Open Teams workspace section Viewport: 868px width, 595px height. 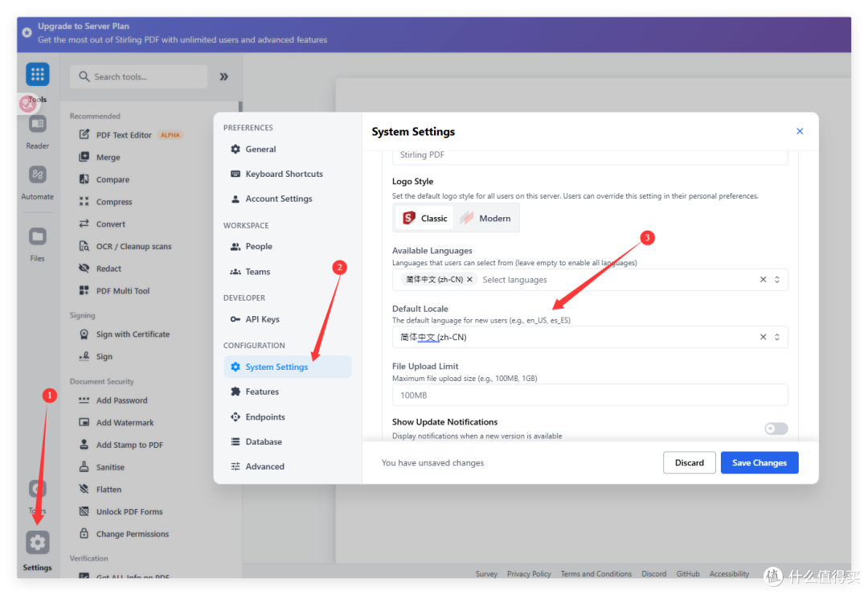pyautogui.click(x=287, y=272)
